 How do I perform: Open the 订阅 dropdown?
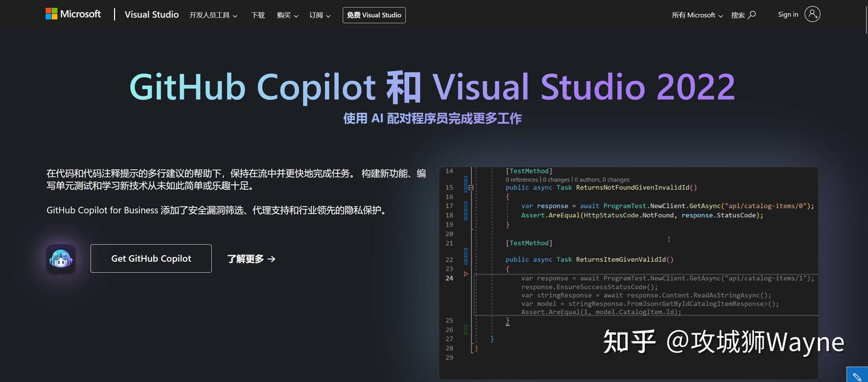pos(318,14)
